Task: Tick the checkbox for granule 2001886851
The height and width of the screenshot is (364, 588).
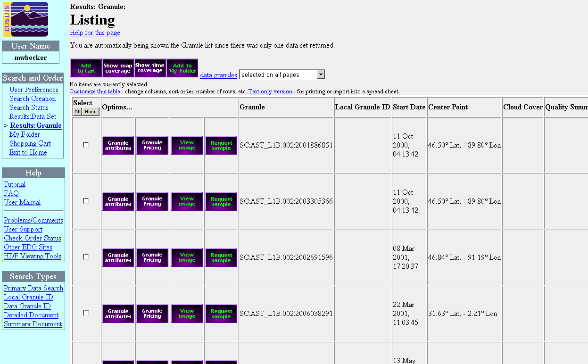Action: [x=86, y=145]
